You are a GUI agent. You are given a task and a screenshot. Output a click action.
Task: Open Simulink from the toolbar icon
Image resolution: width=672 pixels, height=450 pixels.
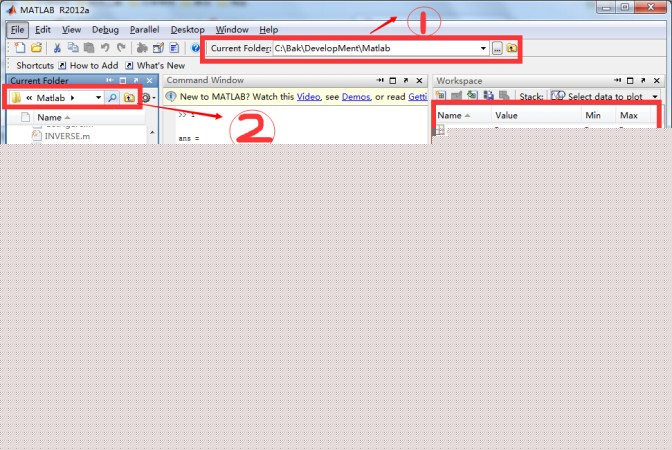pyautogui.click(x=142, y=48)
